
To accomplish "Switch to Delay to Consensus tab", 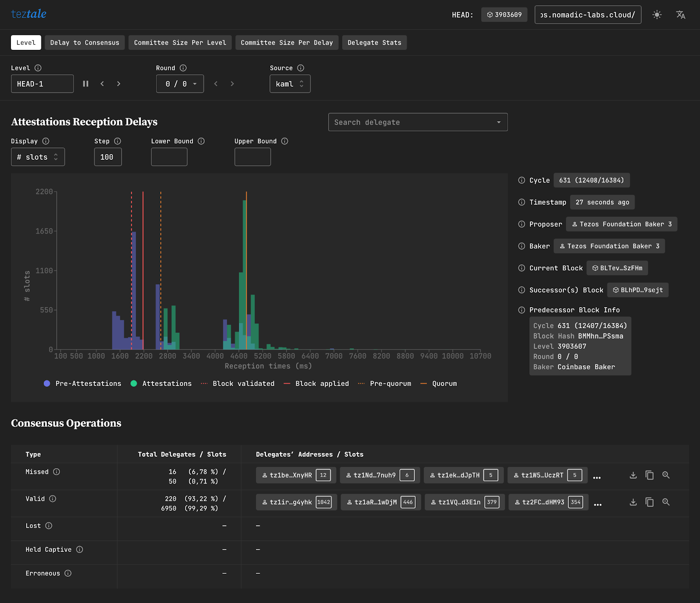I will [84, 43].
